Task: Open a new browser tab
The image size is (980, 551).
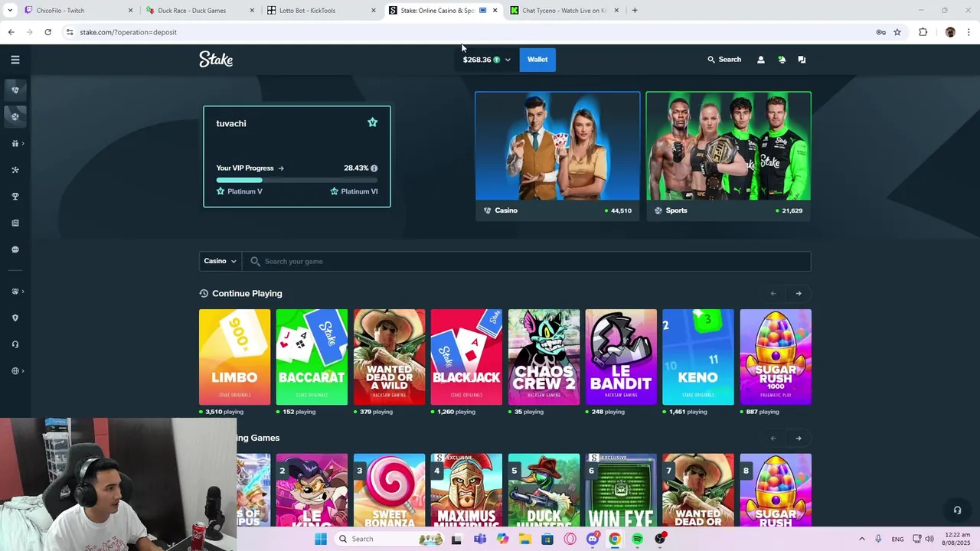Action: click(635, 11)
